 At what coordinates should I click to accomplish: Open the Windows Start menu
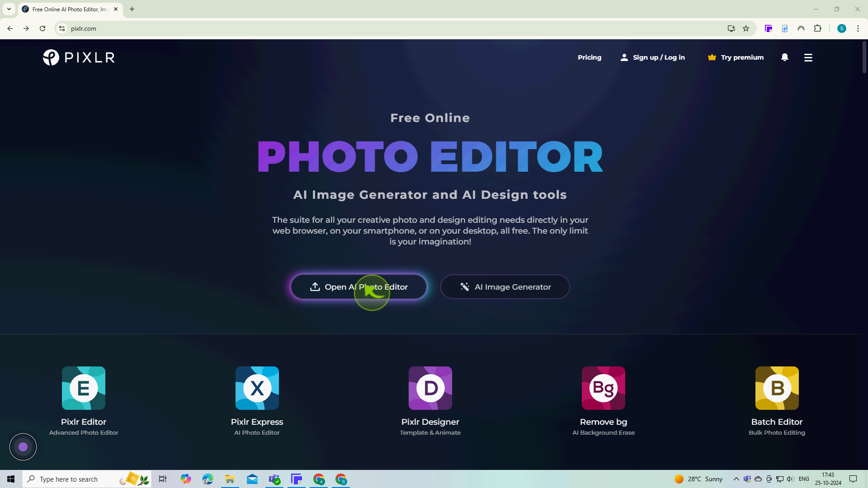tap(11, 479)
